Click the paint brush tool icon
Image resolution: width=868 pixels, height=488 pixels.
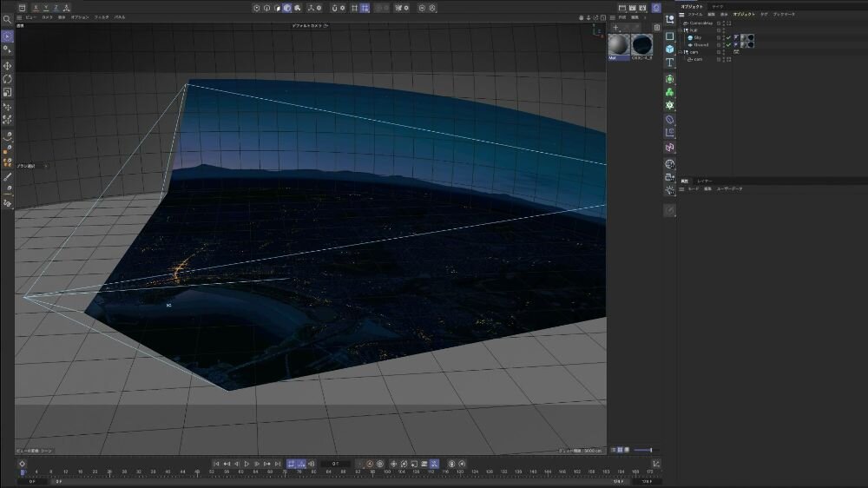[7, 176]
